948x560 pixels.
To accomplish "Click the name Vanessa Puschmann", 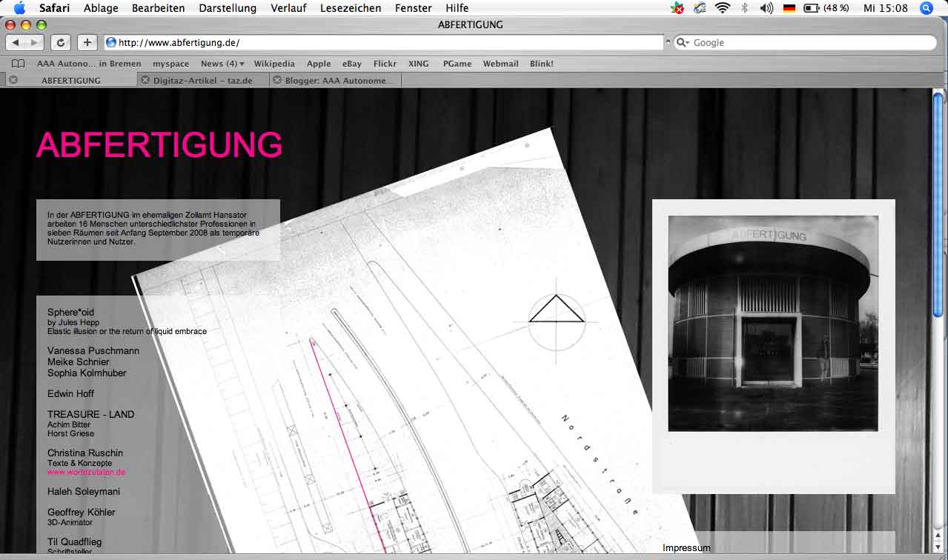I will coord(93,351).
